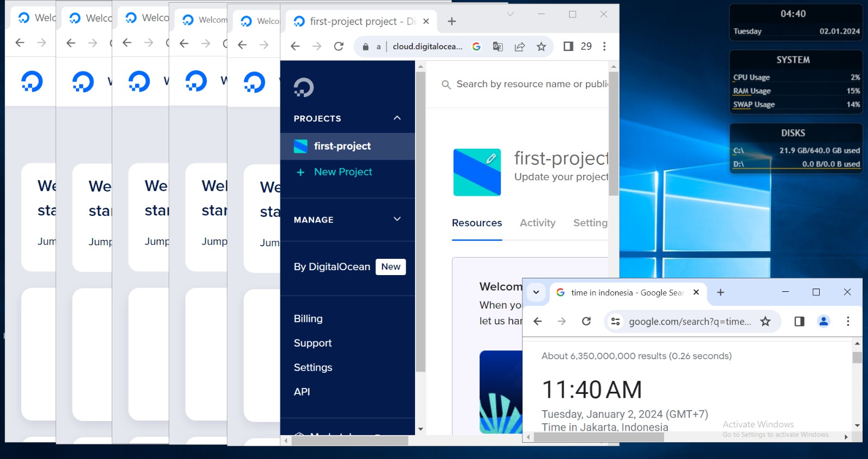The width and height of the screenshot is (868, 459).
Task: Switch to the Resources tab
Action: [477, 223]
